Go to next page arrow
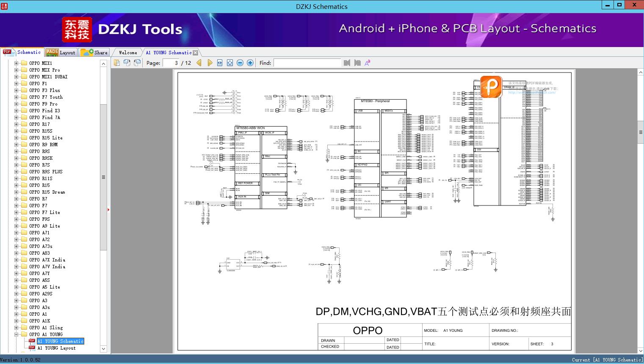The height and width of the screenshot is (364, 644). click(210, 63)
